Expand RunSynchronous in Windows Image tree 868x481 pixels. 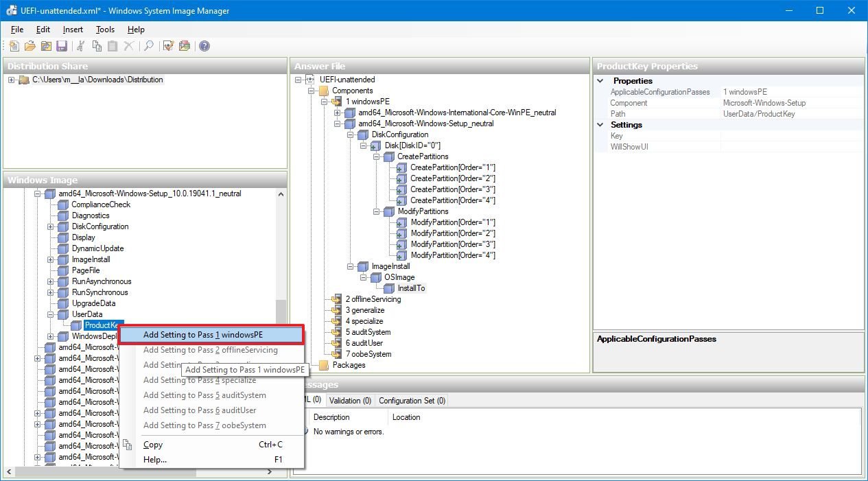point(51,292)
